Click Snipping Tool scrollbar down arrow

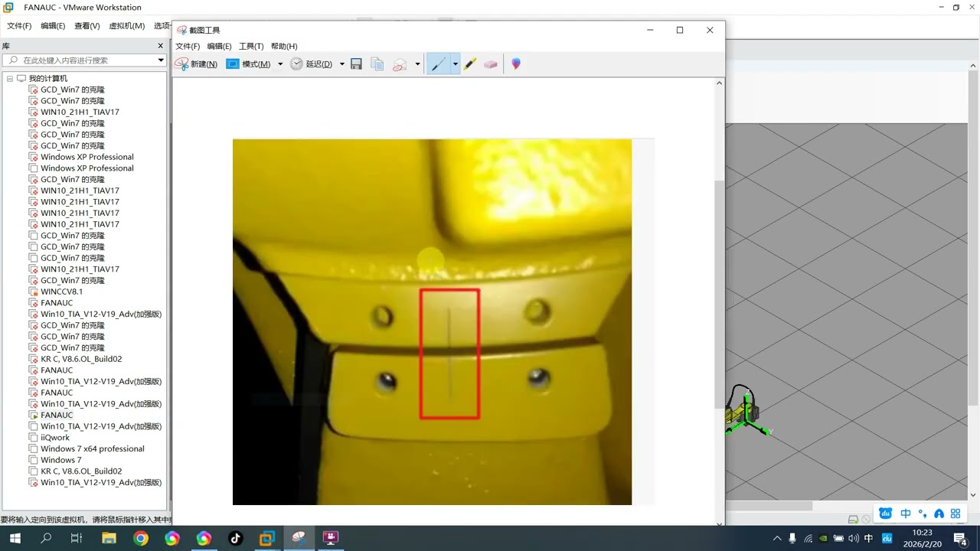coord(719,523)
